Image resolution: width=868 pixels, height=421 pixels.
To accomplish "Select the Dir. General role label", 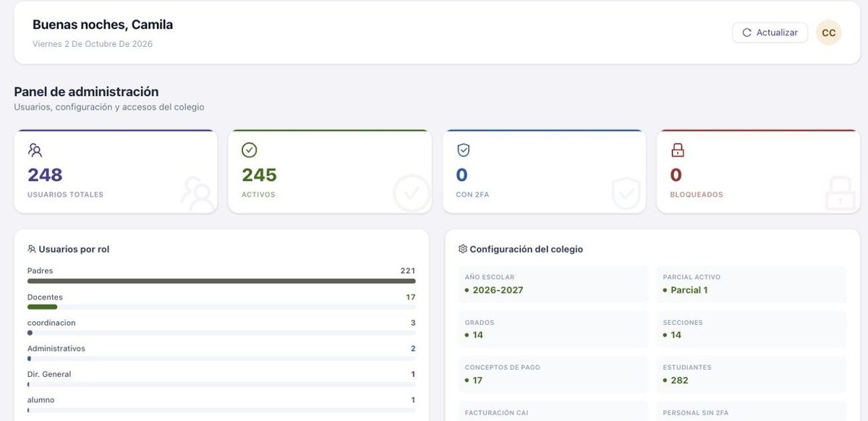I will [x=49, y=374].
